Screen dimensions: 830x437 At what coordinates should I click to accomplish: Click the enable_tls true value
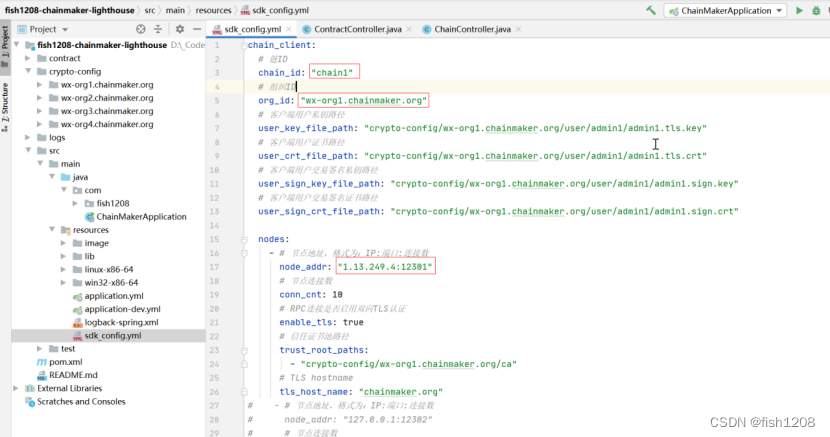(x=353, y=322)
